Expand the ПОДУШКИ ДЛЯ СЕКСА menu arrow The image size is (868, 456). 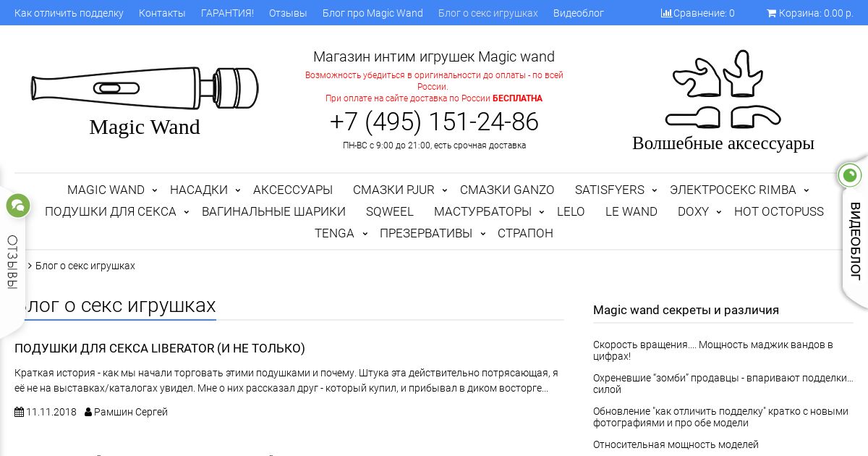[x=186, y=212]
